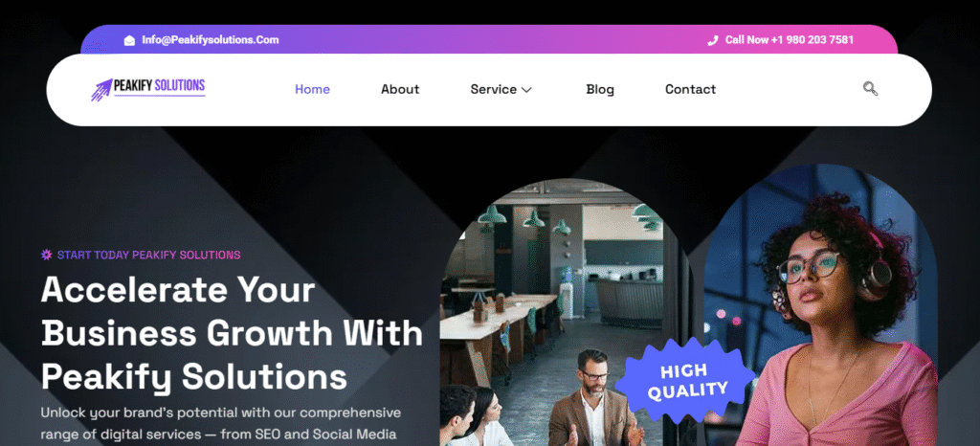Image resolution: width=980 pixels, height=446 pixels.
Task: Go to the About page
Action: 400,89
